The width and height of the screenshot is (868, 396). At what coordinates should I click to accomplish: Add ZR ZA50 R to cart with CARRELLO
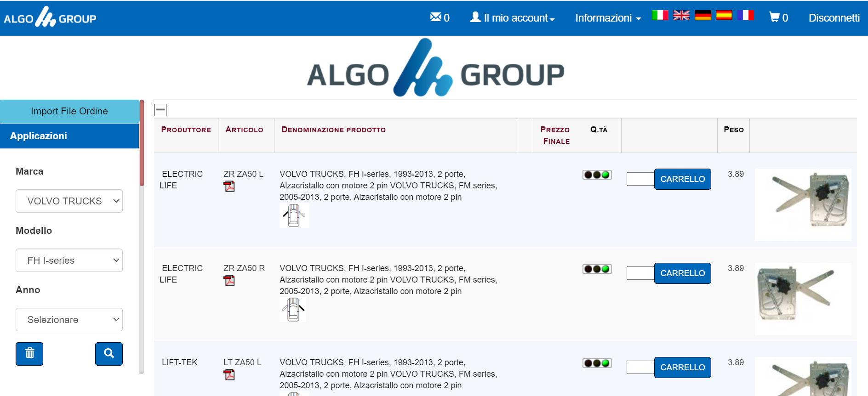click(682, 273)
